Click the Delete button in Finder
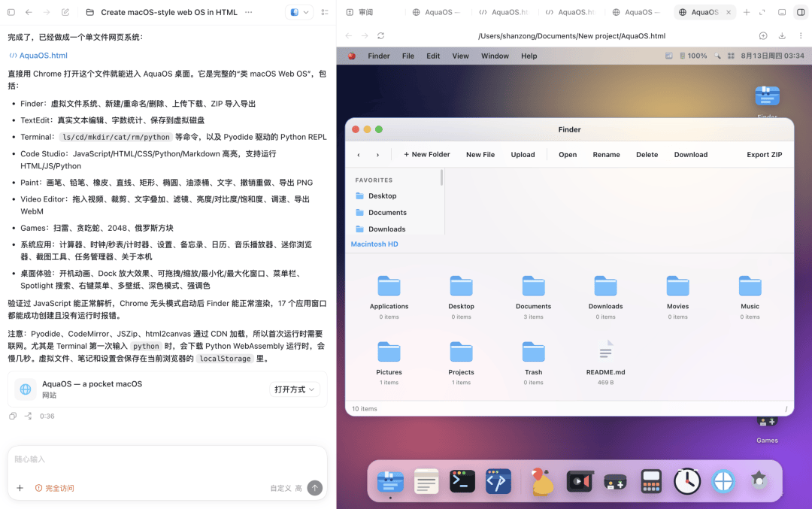This screenshot has height=509, width=812. [x=647, y=155]
